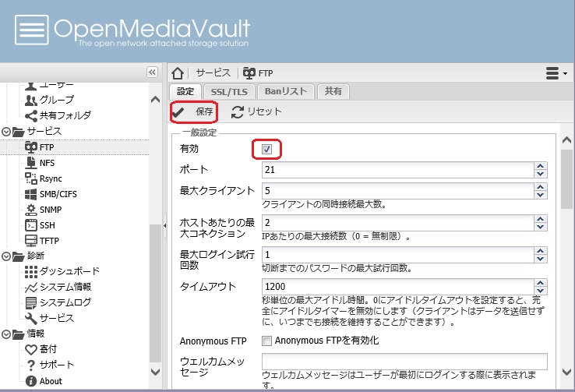Click the ウェルカムメッセージ text field
This screenshot has height=392, width=575.
coord(404,362)
